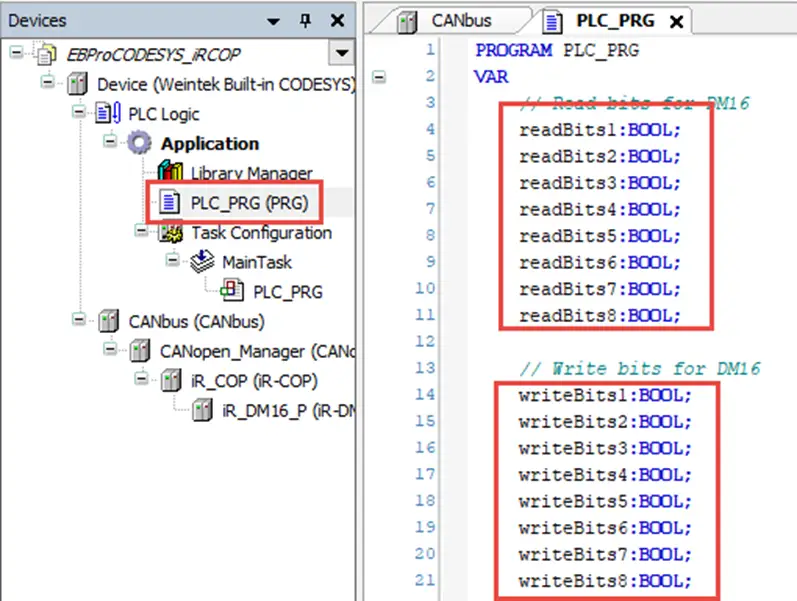Click line number 21 in the gutter
Screen dimensions: 797x601
[425, 580]
